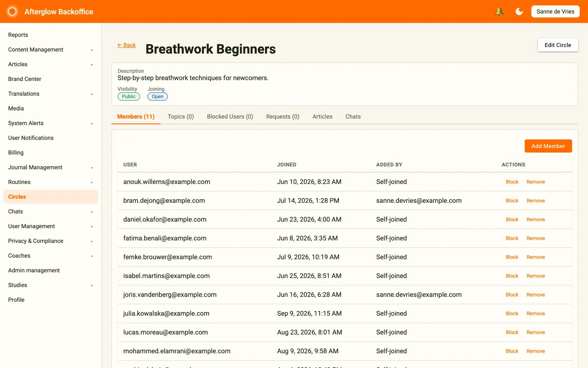The height and width of the screenshot is (368, 588).
Task: Expand the Privacy & Compliance section arrow
Action: [92, 241]
